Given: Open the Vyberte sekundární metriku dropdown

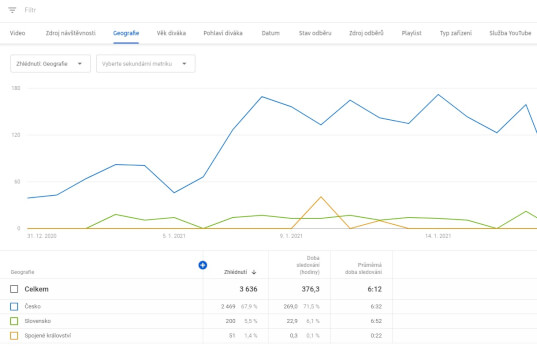Looking at the screenshot, I should pyautogui.click(x=146, y=64).
